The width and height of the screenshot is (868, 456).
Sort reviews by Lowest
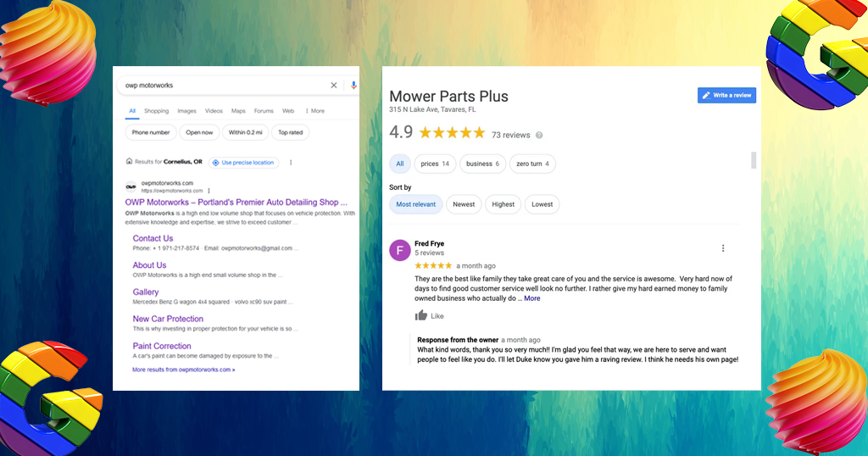[542, 204]
